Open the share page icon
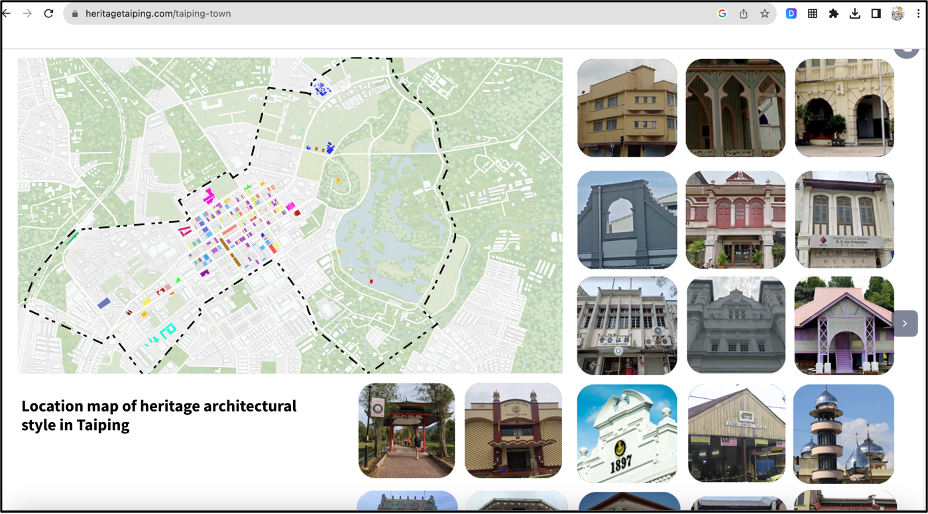Viewport: 928px width, 514px height. (x=743, y=14)
